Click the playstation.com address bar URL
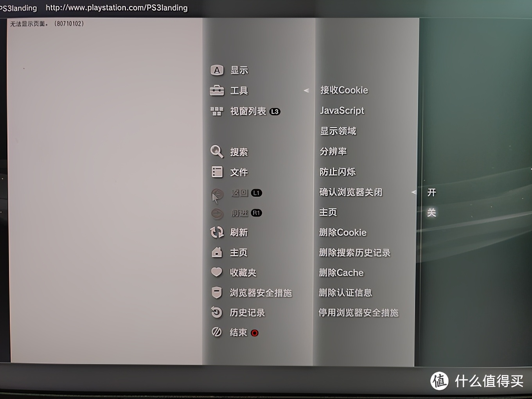Image resolution: width=532 pixels, height=399 pixels. pyautogui.click(x=117, y=8)
